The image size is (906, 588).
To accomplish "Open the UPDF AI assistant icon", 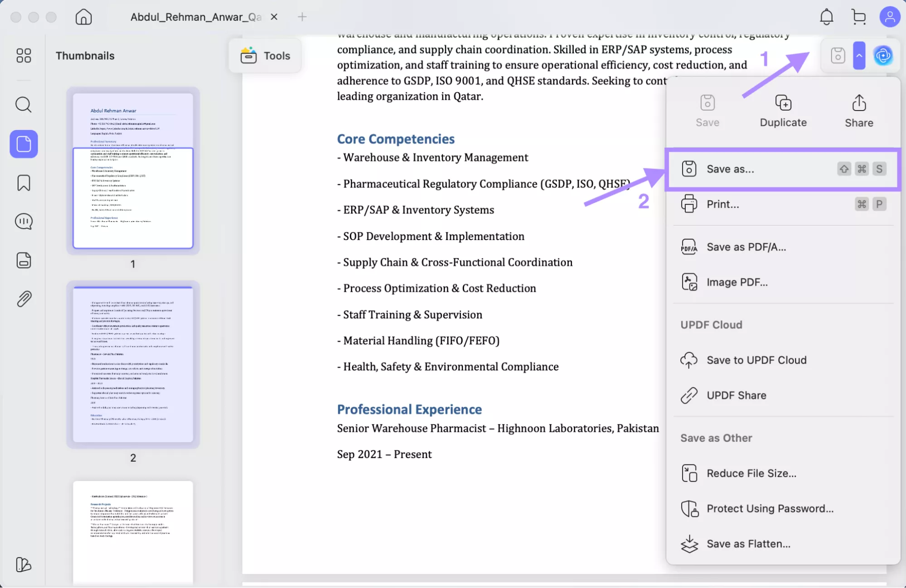I will point(883,56).
